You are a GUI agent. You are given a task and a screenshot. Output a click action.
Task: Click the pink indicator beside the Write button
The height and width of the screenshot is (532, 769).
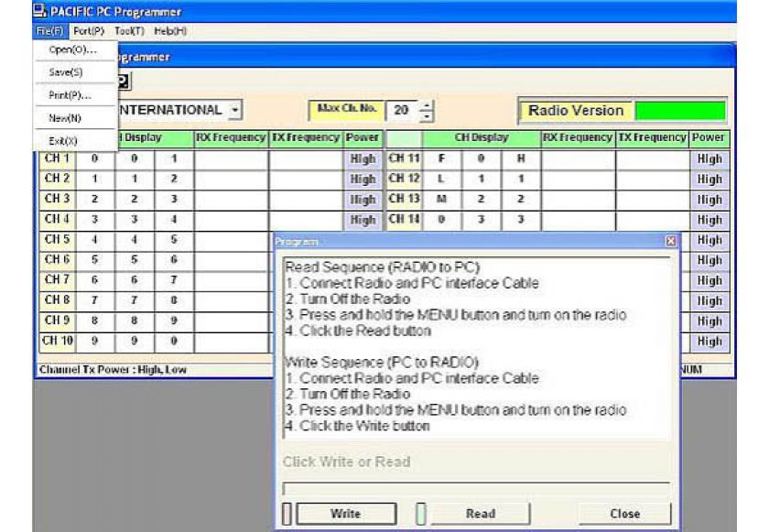(x=287, y=514)
